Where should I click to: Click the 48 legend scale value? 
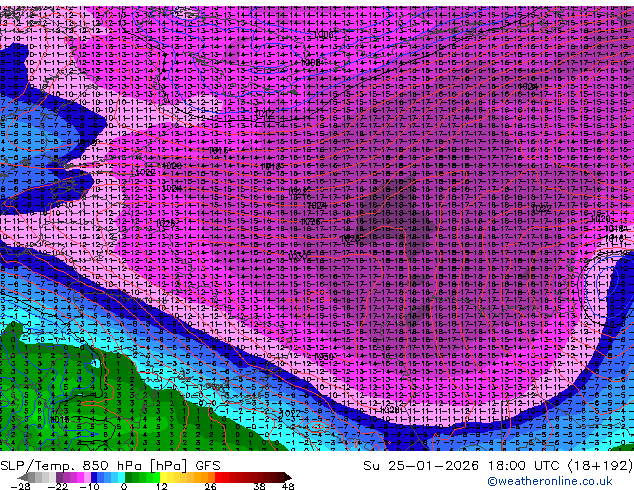288,486
